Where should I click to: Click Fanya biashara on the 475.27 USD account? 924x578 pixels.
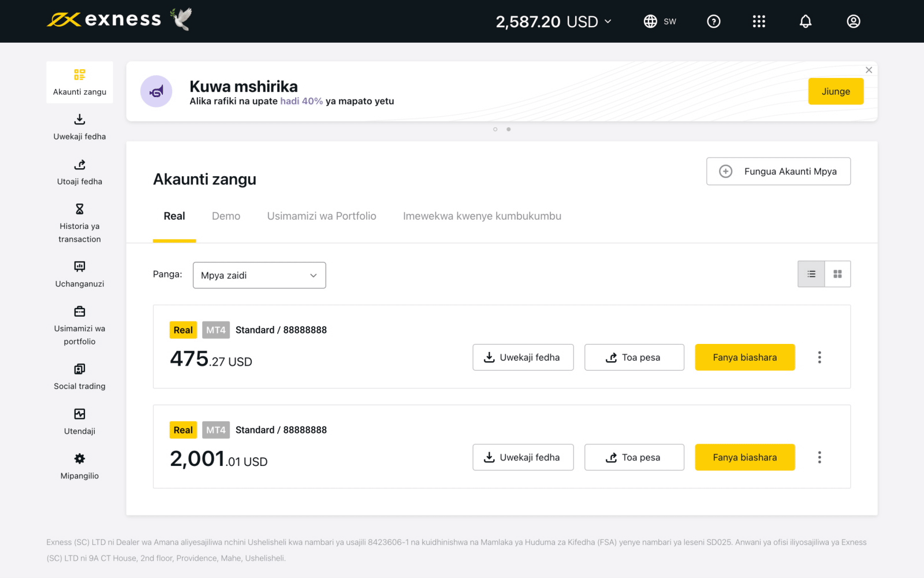click(x=745, y=357)
